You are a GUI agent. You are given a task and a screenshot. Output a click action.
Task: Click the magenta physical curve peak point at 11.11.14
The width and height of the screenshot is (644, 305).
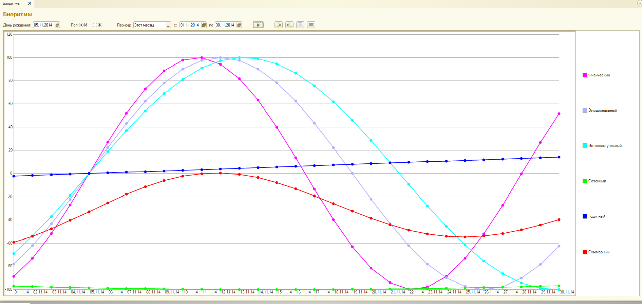202,58
